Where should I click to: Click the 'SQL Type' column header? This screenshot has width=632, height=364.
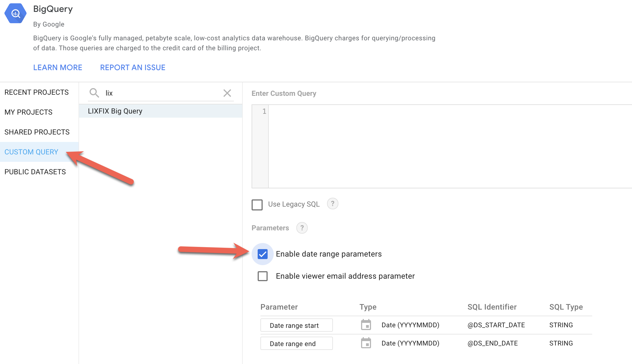566,307
